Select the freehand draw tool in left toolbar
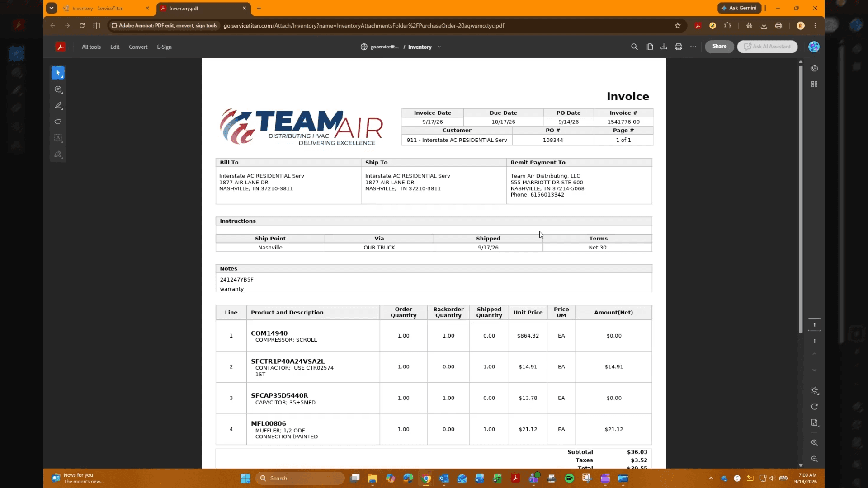 click(x=58, y=122)
